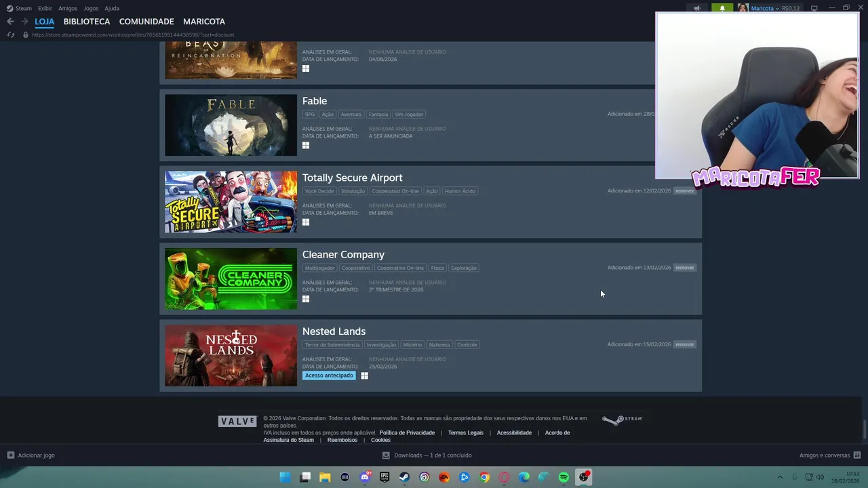The height and width of the screenshot is (488, 868).
Task: Open the Jogos menu
Action: tap(91, 8)
